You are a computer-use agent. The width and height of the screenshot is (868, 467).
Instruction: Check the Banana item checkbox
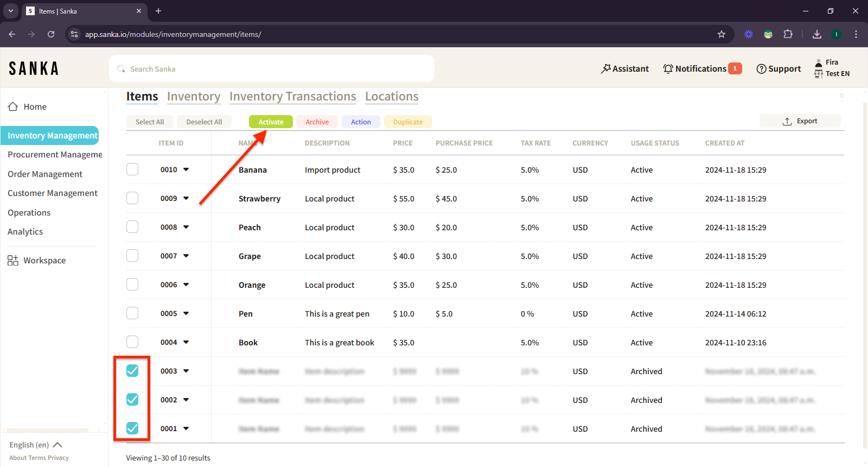132,169
